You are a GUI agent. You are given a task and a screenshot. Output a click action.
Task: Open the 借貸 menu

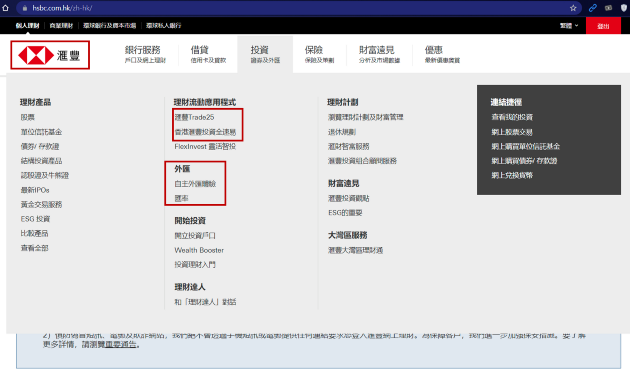[208, 54]
